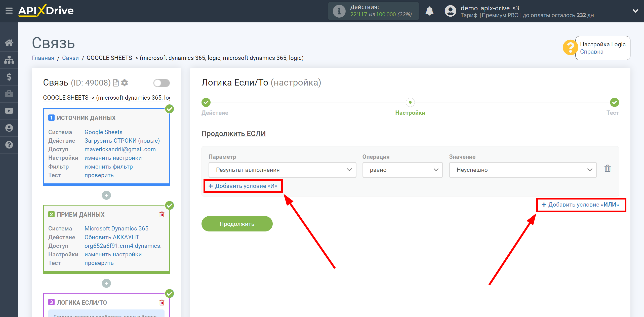The image size is (644, 317).
Task: Click the user avatar icon
Action: tap(450, 11)
